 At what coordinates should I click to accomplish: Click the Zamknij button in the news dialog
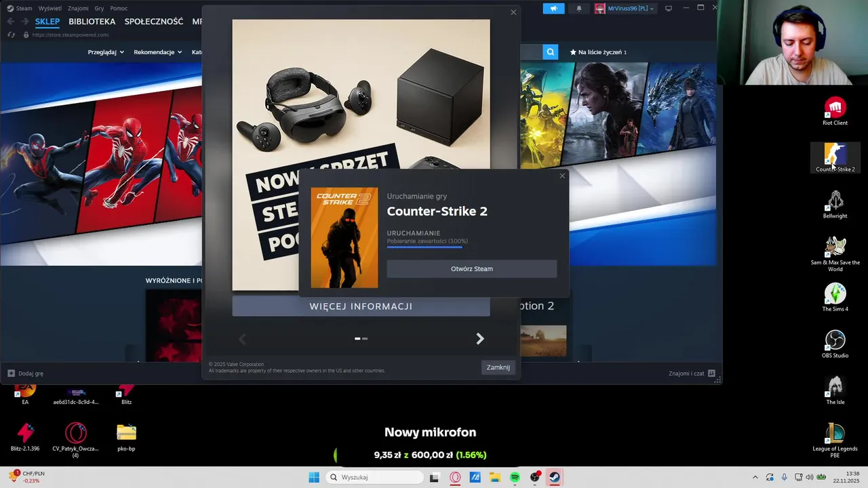498,367
